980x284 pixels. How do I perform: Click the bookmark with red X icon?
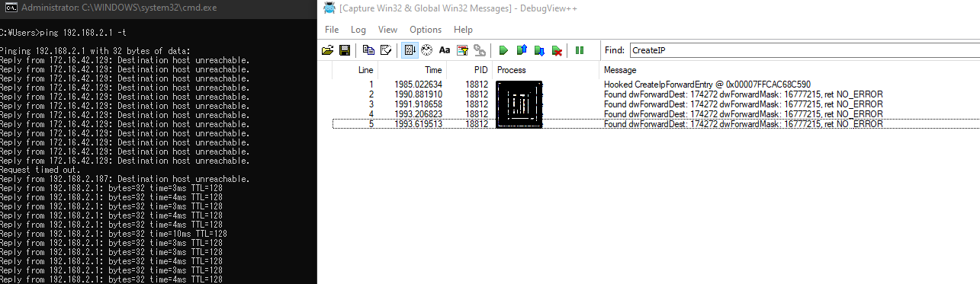[x=557, y=50]
